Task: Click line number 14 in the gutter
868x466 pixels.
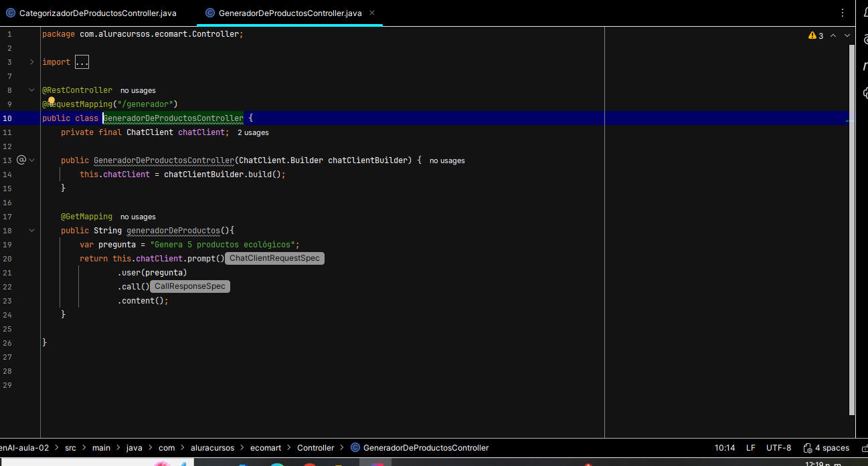Action: (x=7, y=174)
